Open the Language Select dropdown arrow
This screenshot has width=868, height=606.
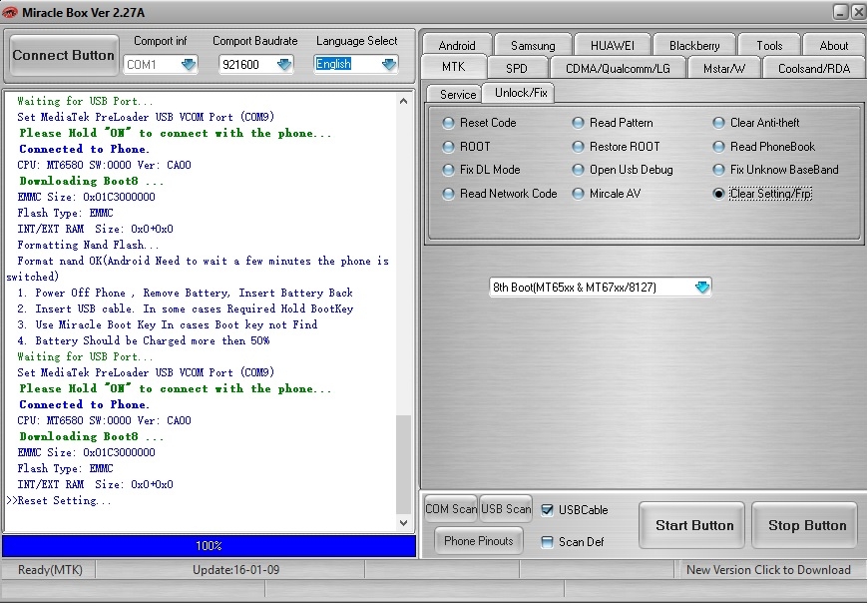(x=389, y=64)
